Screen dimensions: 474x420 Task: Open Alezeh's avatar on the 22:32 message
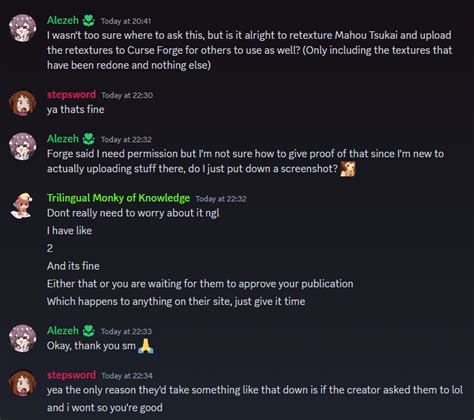point(23,146)
